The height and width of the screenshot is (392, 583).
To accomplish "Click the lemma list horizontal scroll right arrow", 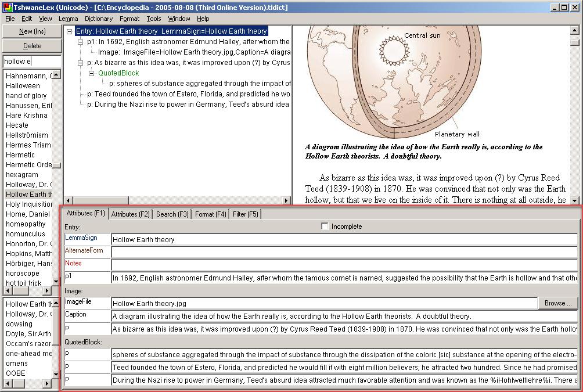I will [x=47, y=290].
